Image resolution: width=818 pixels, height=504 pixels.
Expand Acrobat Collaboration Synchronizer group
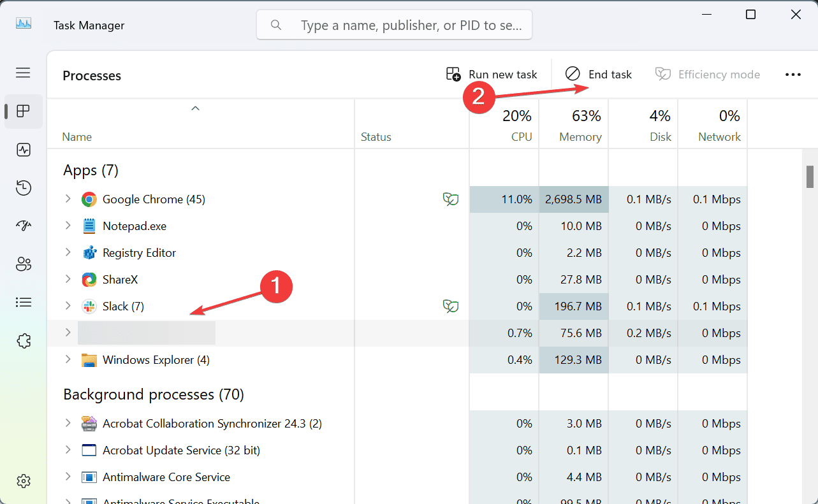point(68,424)
